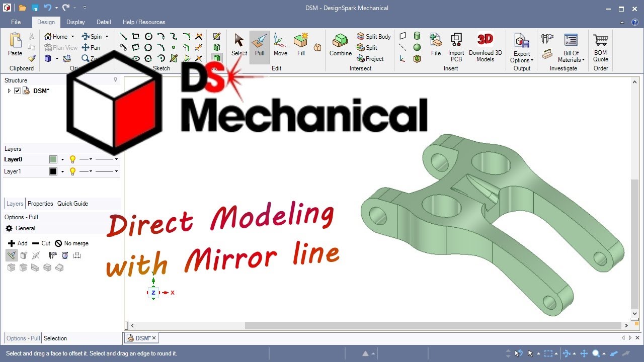Click the Redo arrow in title bar
Image resolution: width=644 pixels, height=362 pixels.
pyautogui.click(x=66, y=8)
